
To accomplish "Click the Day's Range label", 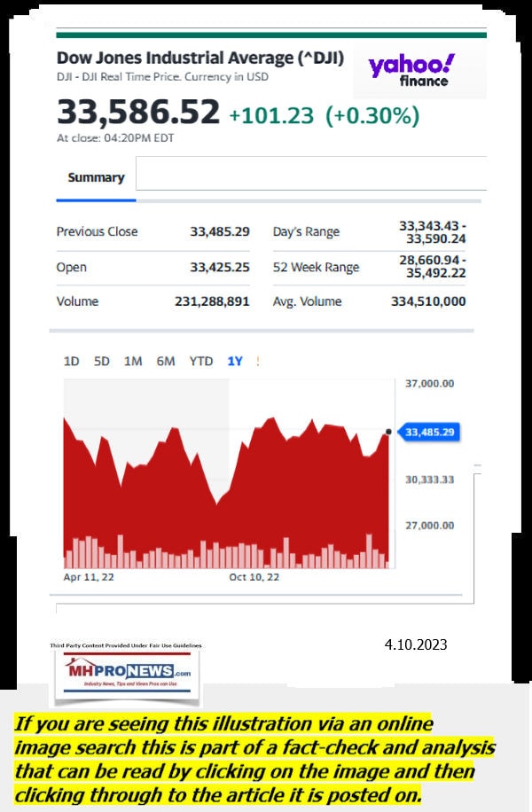I will pos(306,231).
